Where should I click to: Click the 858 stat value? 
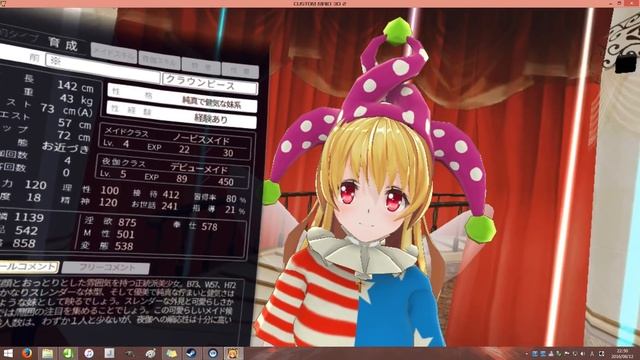(x=24, y=244)
